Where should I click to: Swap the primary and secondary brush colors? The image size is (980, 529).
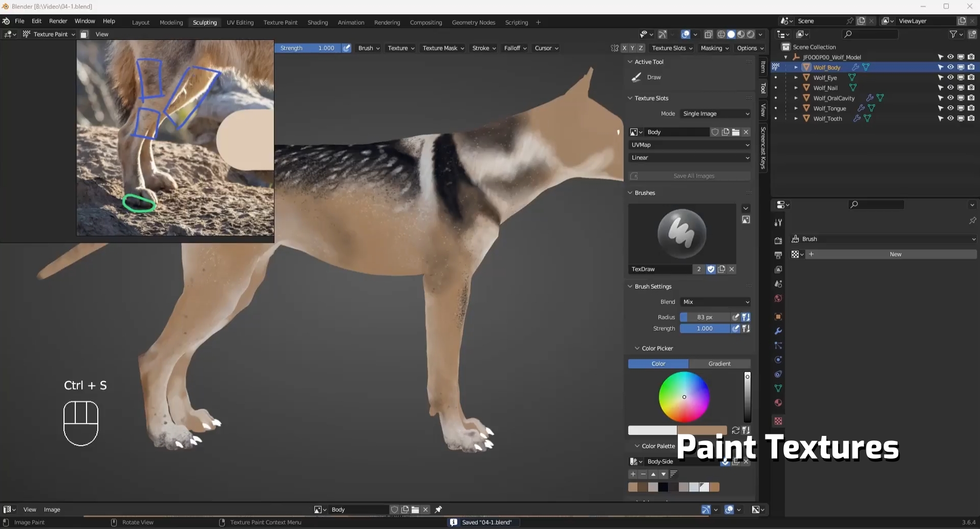pos(735,430)
